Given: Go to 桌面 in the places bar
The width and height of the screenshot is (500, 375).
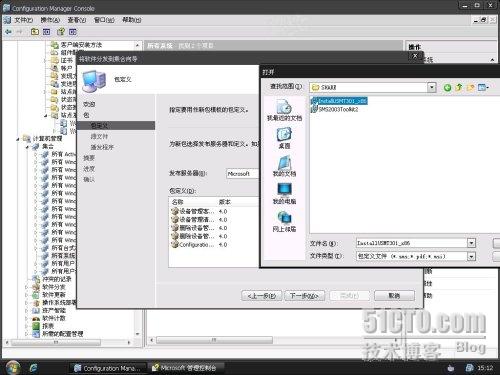Looking at the screenshot, I should [284, 138].
